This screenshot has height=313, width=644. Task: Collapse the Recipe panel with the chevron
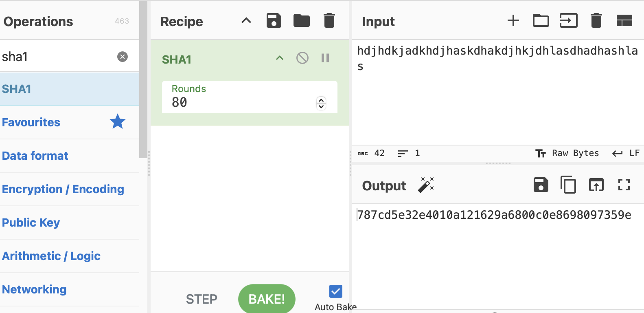pos(246,20)
